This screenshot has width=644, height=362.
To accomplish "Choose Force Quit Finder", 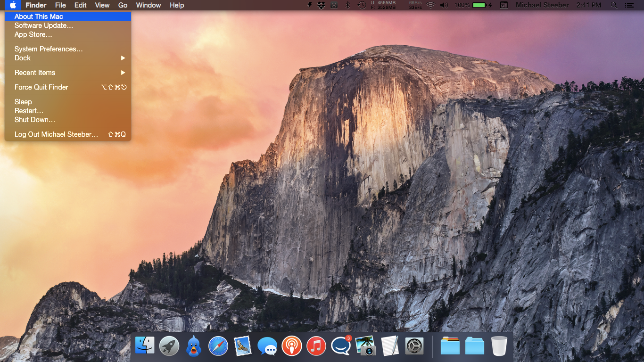I will pyautogui.click(x=41, y=87).
